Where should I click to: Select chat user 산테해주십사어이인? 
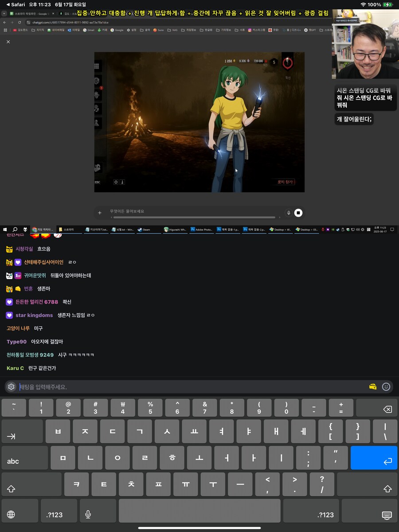pyautogui.click(x=43, y=262)
